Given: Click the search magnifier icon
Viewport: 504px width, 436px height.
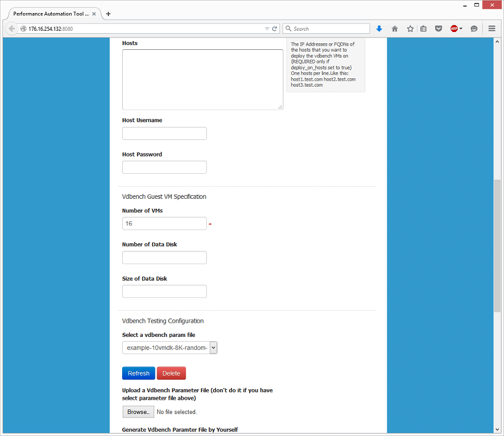Looking at the screenshot, I should point(288,28).
